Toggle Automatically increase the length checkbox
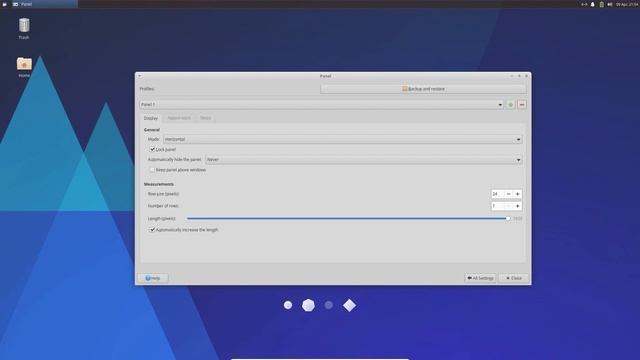The image size is (640, 360). (x=152, y=230)
